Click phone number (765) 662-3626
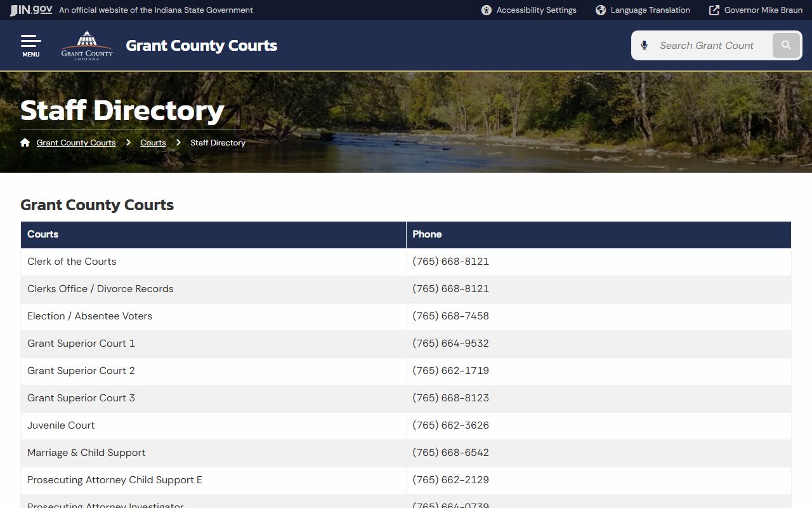This screenshot has height=508, width=812. [450, 425]
